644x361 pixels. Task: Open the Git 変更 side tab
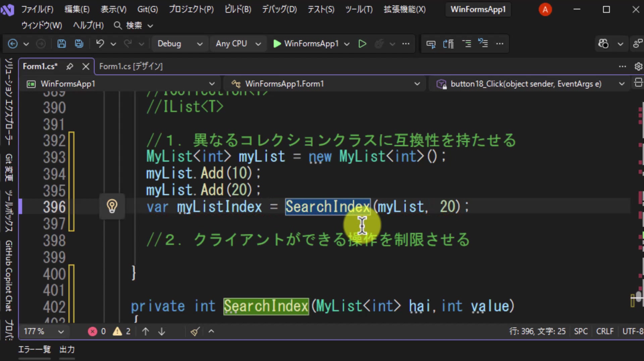tap(9, 168)
